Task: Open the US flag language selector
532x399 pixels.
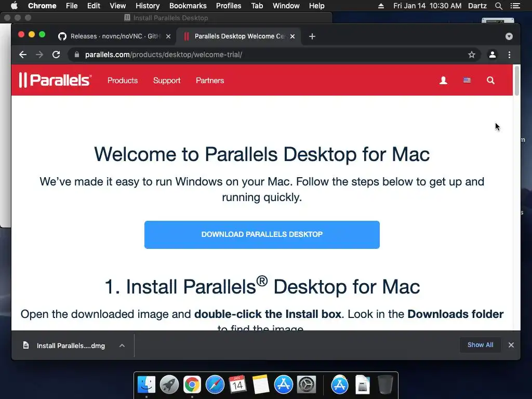Action: 467,81
